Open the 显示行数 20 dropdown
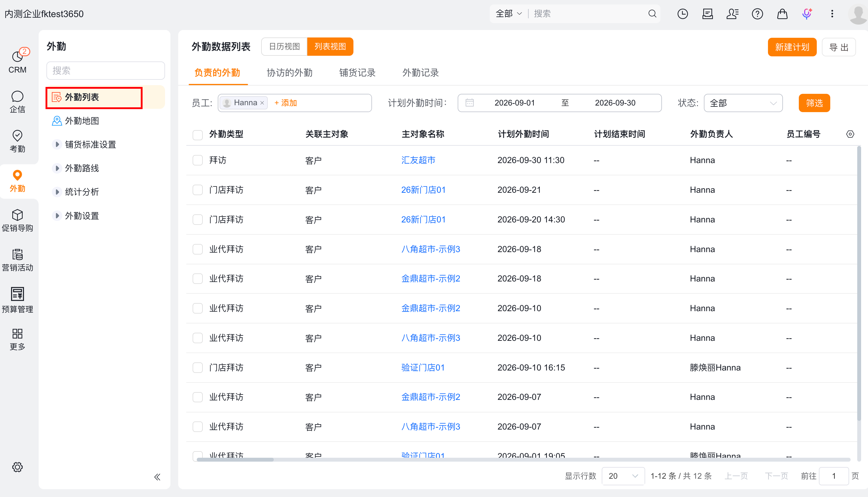 click(623, 476)
